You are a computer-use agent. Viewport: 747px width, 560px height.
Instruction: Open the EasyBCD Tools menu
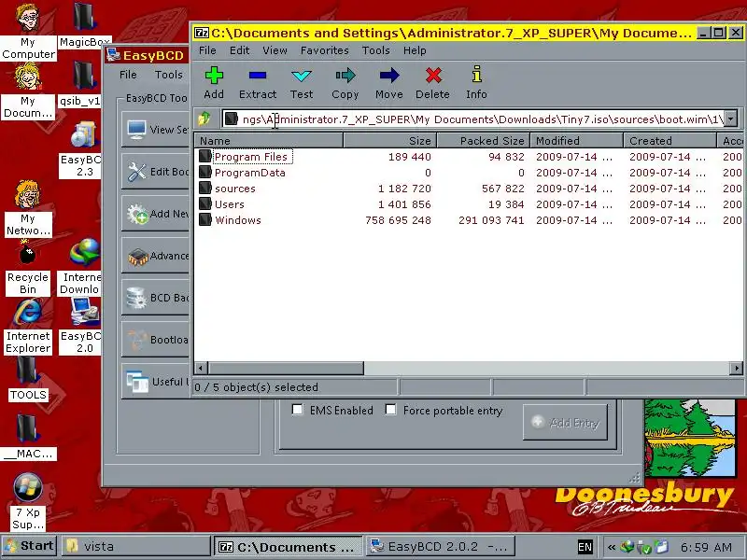169,75
